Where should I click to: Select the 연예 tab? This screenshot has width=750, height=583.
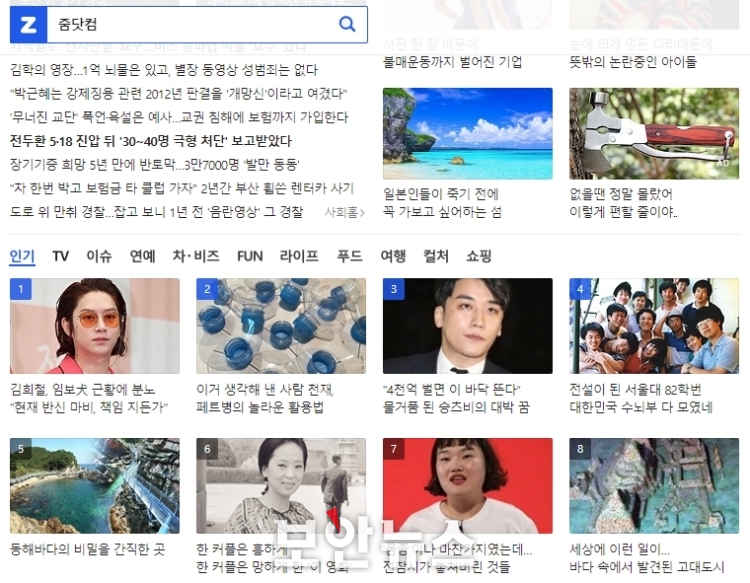143,256
